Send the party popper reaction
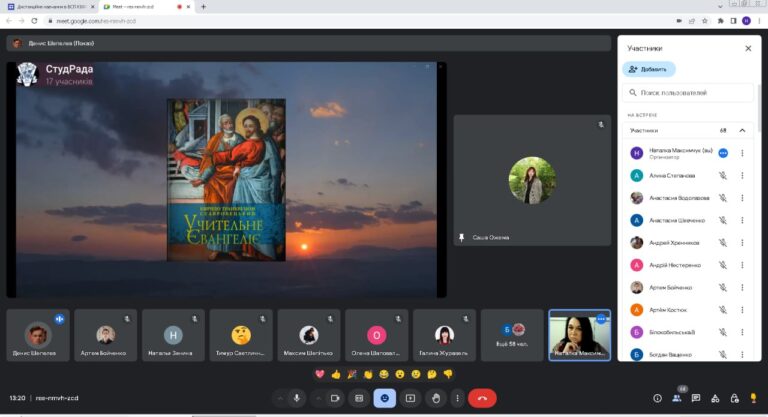 [x=352, y=374]
